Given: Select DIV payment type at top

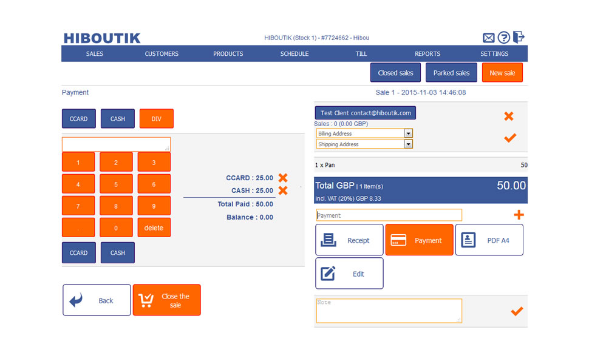Looking at the screenshot, I should point(156,119).
